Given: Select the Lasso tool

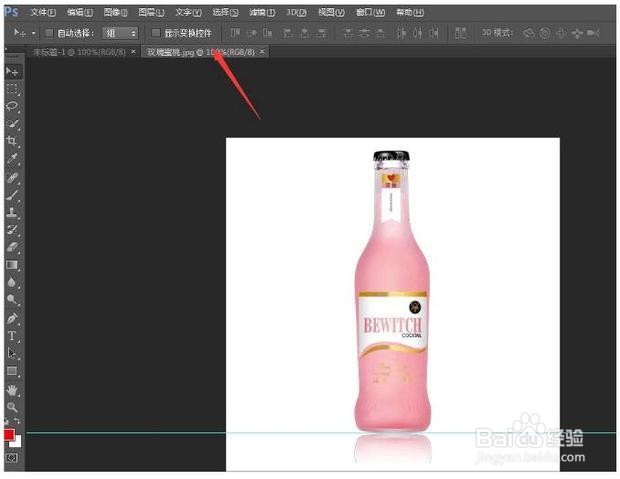Looking at the screenshot, I should click(x=12, y=106).
